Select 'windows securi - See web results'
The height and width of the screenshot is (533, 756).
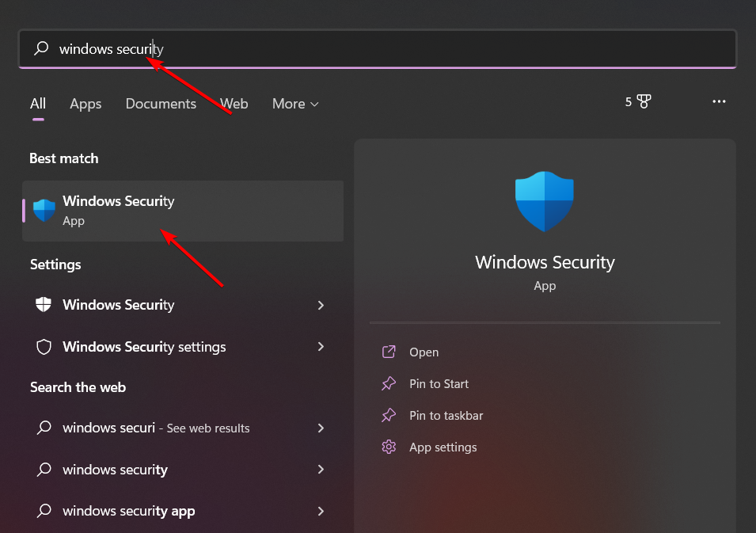pyautogui.click(x=142, y=428)
